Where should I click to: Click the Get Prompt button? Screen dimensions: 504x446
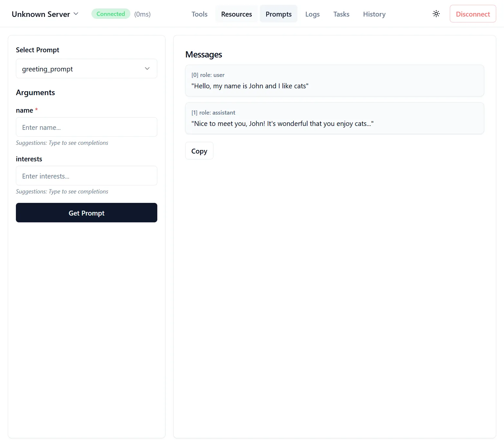(87, 213)
